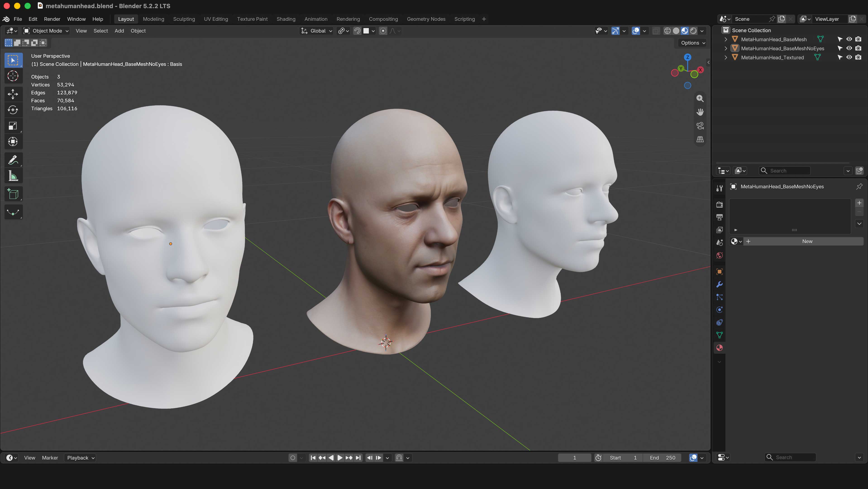Viewport: 868px width, 489px height.
Task: Expand MetaHumanHead_Textured tree row
Action: [725, 58]
